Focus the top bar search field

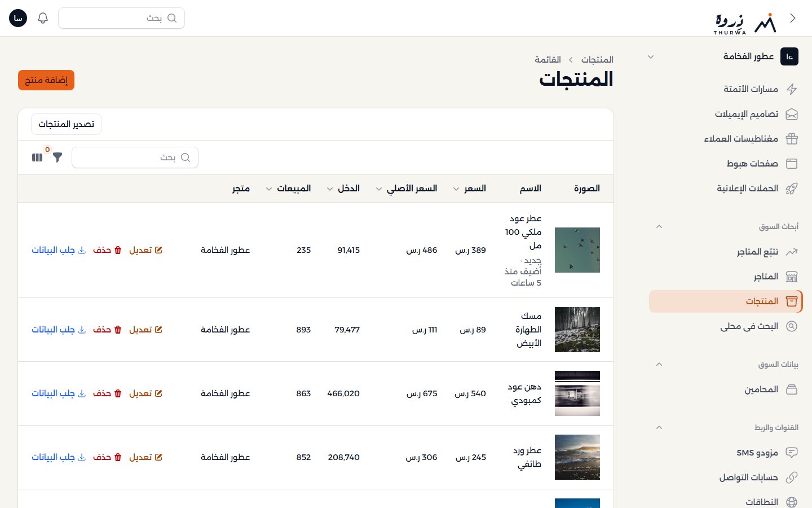click(x=121, y=18)
